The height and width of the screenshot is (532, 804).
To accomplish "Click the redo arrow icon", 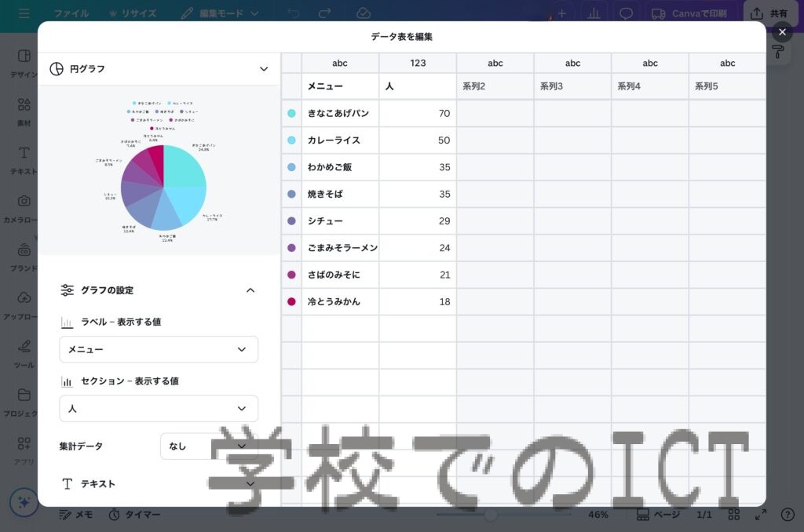I will click(x=324, y=13).
